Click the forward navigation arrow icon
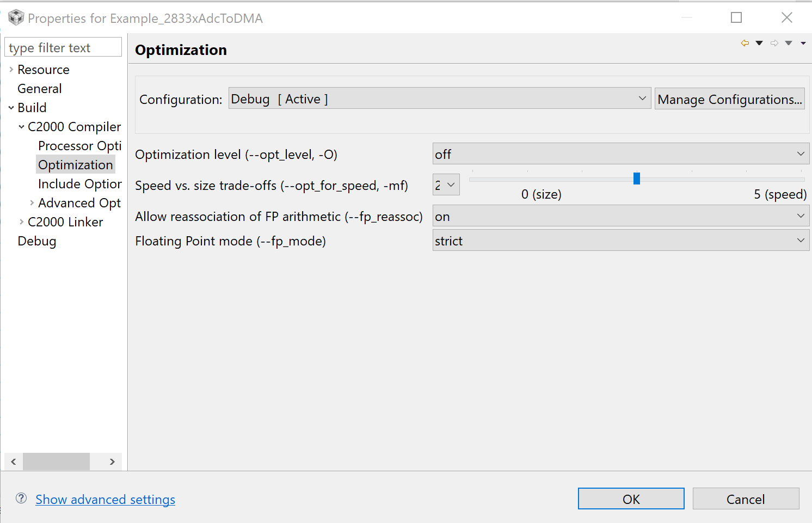812x523 pixels. tap(774, 43)
